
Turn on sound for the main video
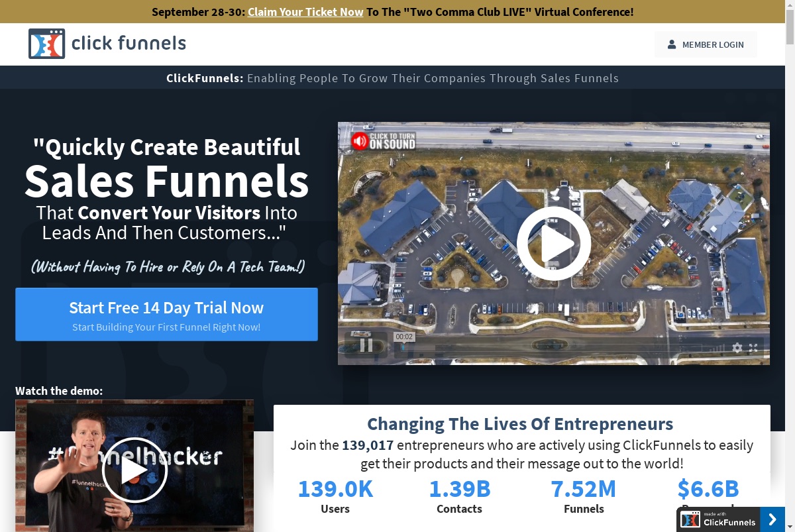point(383,140)
